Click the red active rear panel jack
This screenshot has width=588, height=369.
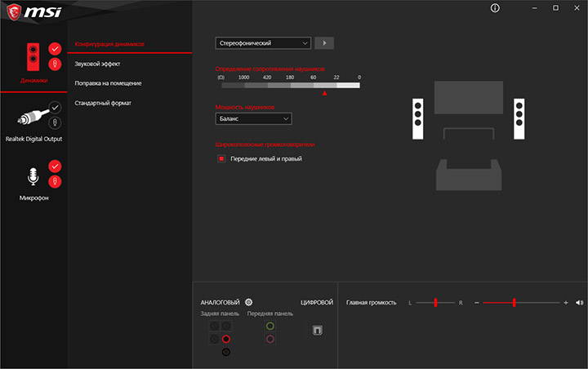225,339
